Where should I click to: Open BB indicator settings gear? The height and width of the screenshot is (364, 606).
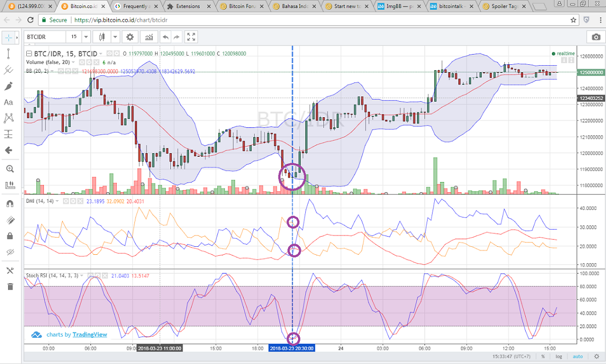[x=68, y=71]
